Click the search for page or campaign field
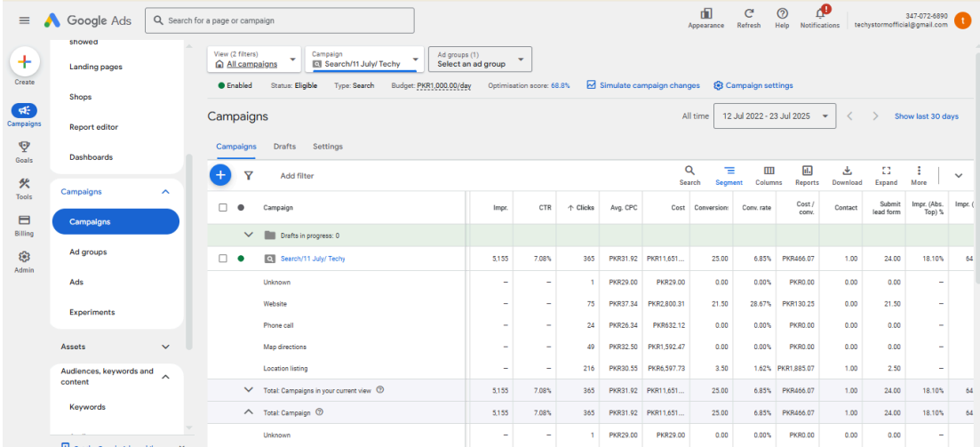Screen dimensions: 980x447 pos(279,20)
